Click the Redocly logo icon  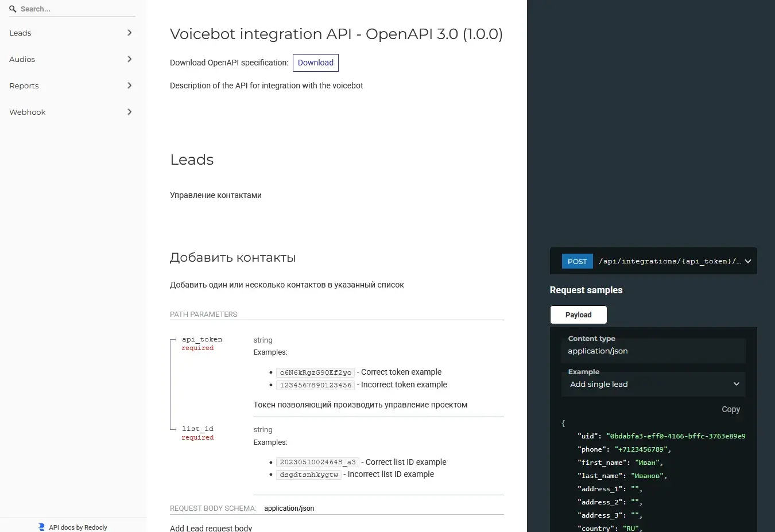click(x=41, y=527)
